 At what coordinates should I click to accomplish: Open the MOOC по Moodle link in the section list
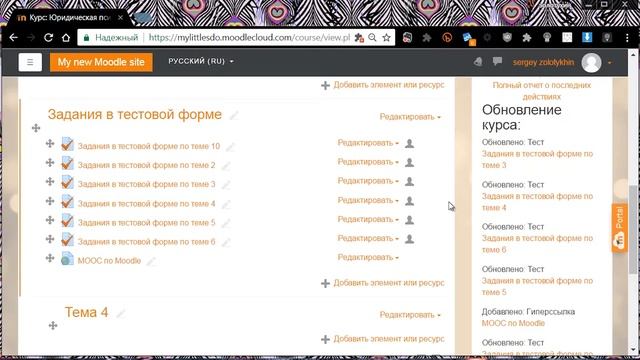[109, 261]
